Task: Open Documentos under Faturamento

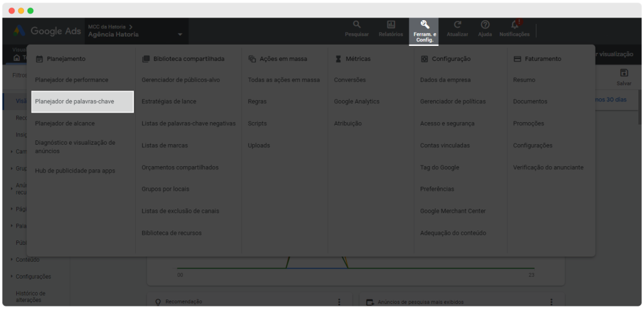Action: tap(530, 101)
